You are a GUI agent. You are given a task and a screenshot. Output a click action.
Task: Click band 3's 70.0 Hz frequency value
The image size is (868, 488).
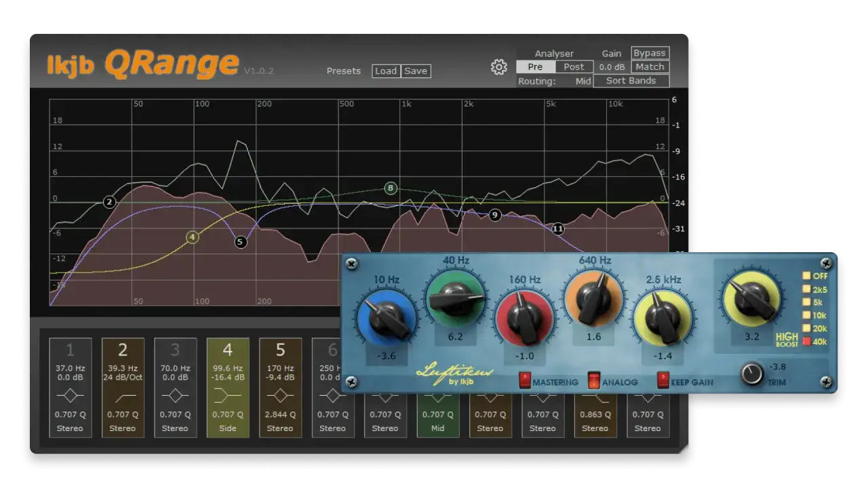[175, 368]
